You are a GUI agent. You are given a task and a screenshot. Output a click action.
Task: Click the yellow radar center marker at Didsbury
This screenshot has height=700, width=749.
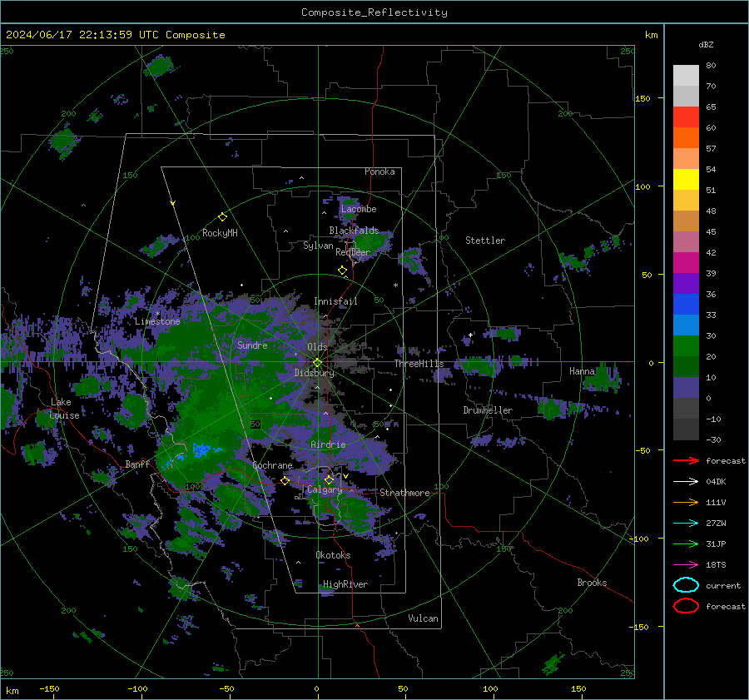(317, 363)
